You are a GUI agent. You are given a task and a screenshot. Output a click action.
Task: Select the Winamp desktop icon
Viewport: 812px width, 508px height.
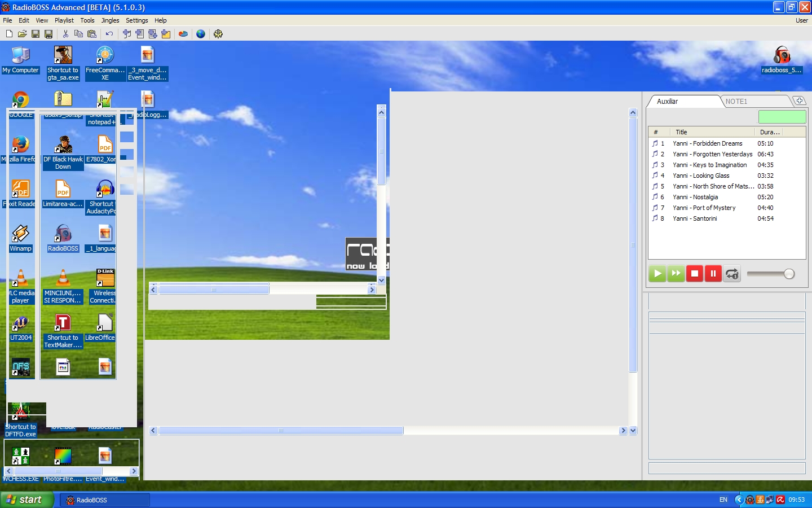coord(21,238)
